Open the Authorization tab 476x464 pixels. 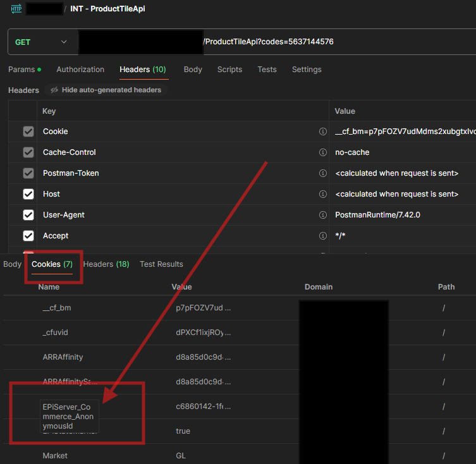pos(80,70)
